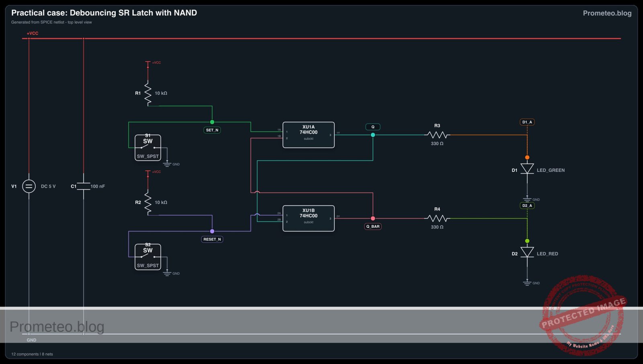Screen dimensions: 643x364
Task: Select the XU1B 74HC00 gate block
Action: coord(309,219)
